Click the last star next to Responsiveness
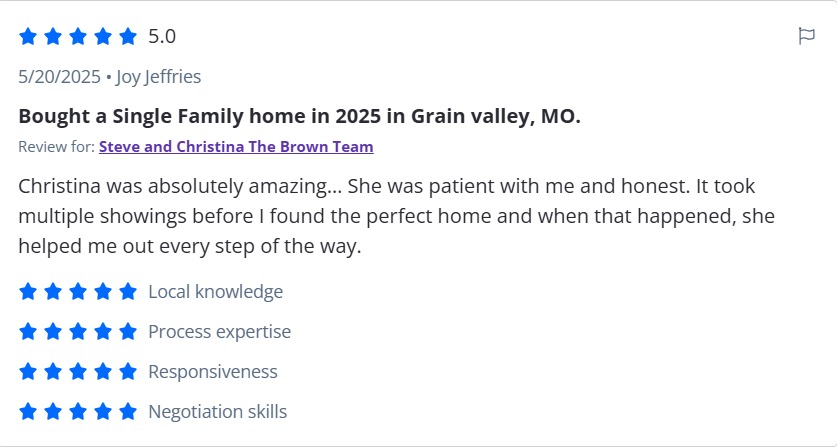 [x=128, y=372]
